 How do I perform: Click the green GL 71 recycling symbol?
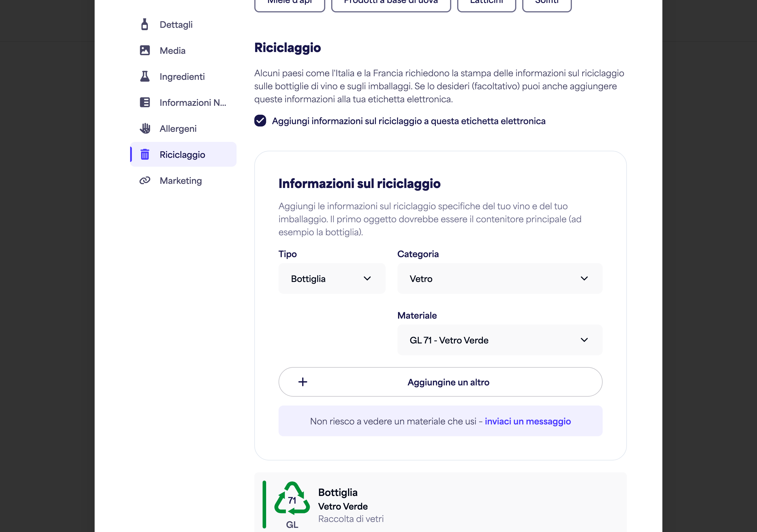[292, 498]
